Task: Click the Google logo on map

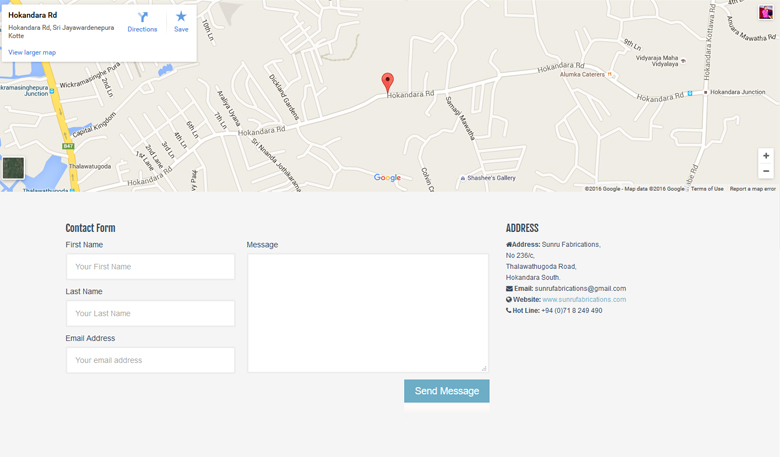Action: 387,178
